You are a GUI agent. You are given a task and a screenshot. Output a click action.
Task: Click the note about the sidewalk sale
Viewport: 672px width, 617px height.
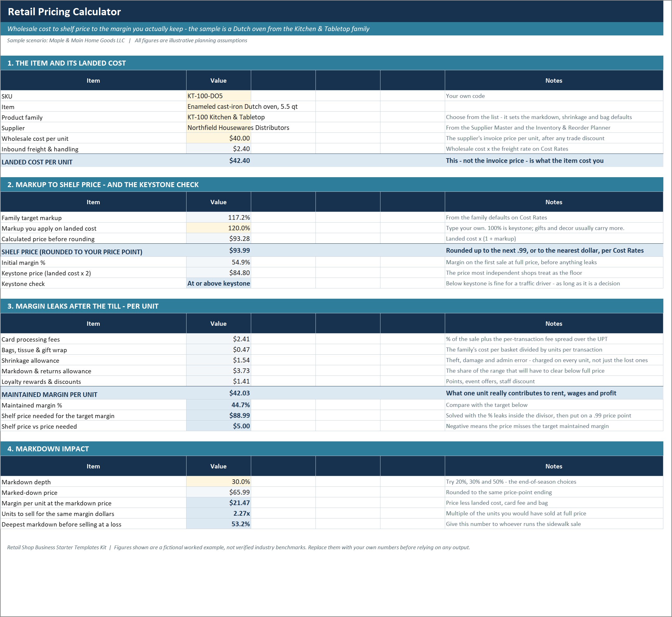pyautogui.click(x=513, y=524)
